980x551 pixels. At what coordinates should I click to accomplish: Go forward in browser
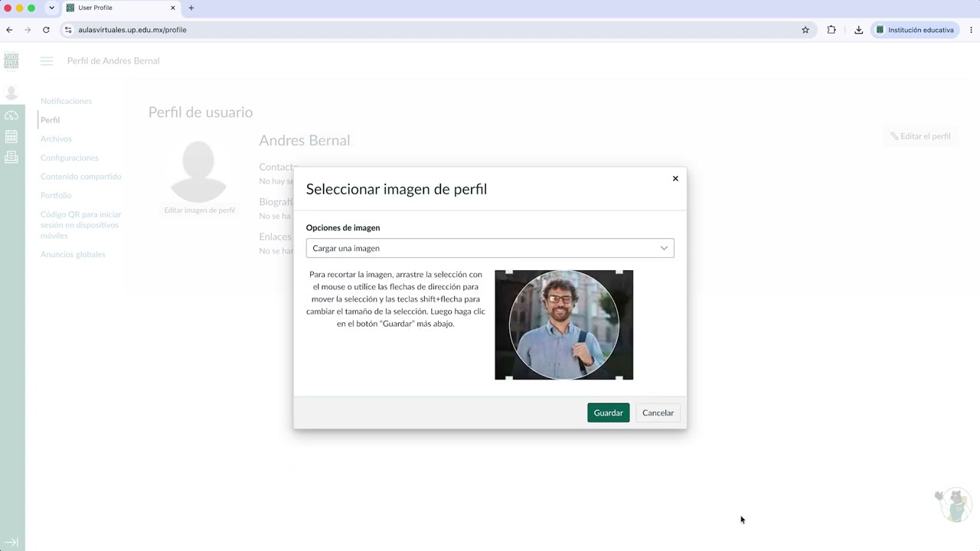28,30
